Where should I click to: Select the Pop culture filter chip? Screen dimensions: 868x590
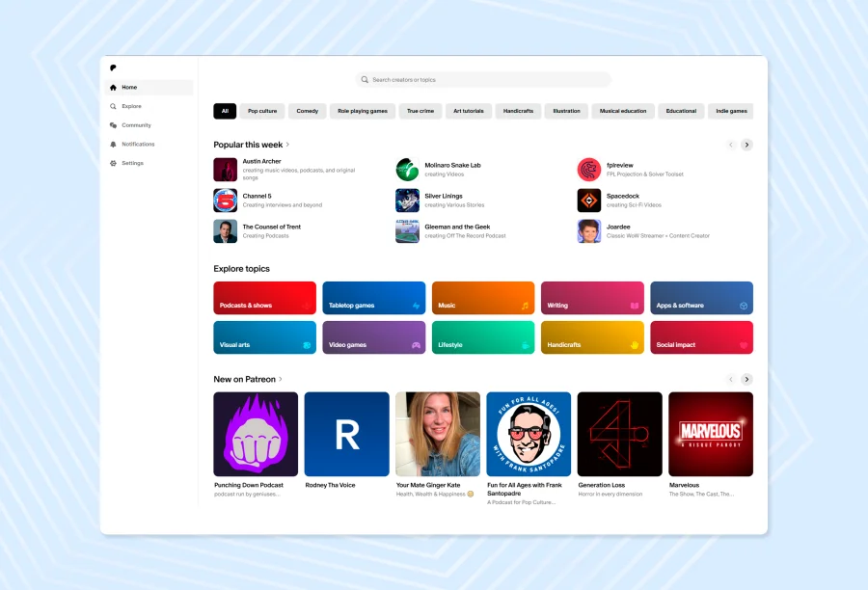(262, 111)
